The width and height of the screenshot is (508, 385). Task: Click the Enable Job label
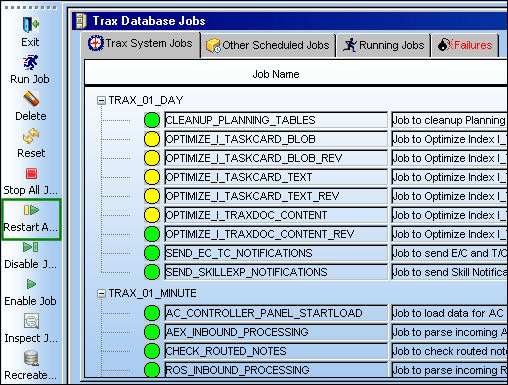[30, 301]
